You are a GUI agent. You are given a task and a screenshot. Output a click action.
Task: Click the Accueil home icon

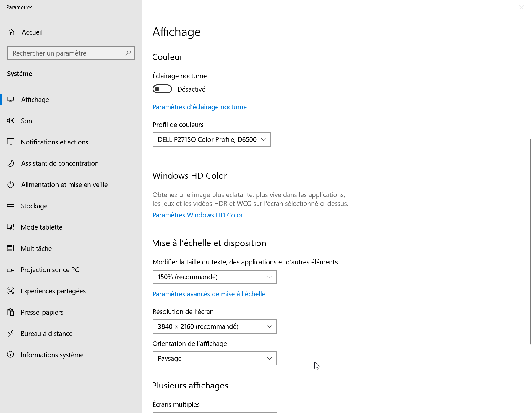11,32
